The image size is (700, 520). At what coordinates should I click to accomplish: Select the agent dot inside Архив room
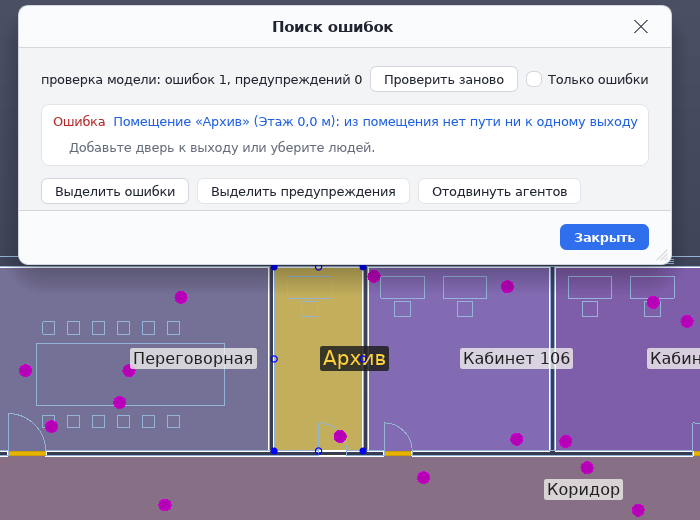pos(340,436)
